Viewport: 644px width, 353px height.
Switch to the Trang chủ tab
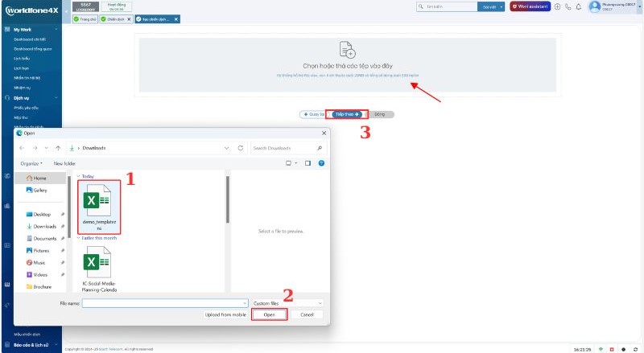[85, 18]
